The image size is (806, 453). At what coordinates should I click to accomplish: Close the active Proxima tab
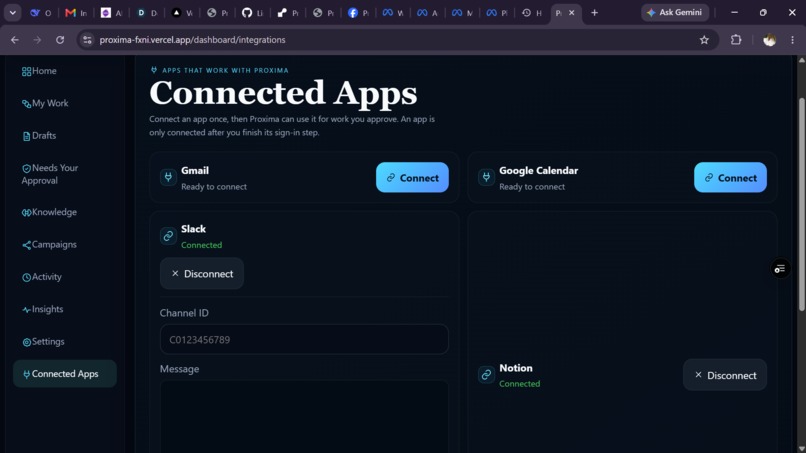572,12
